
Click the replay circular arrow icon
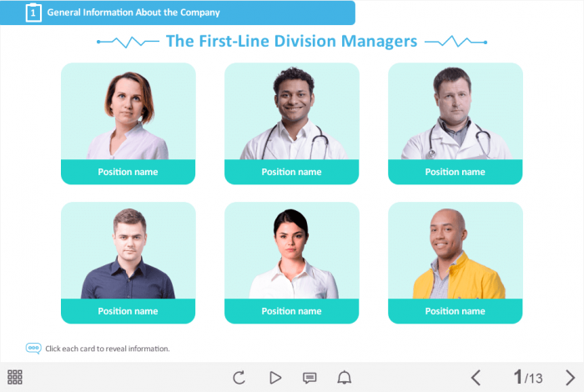point(239,378)
